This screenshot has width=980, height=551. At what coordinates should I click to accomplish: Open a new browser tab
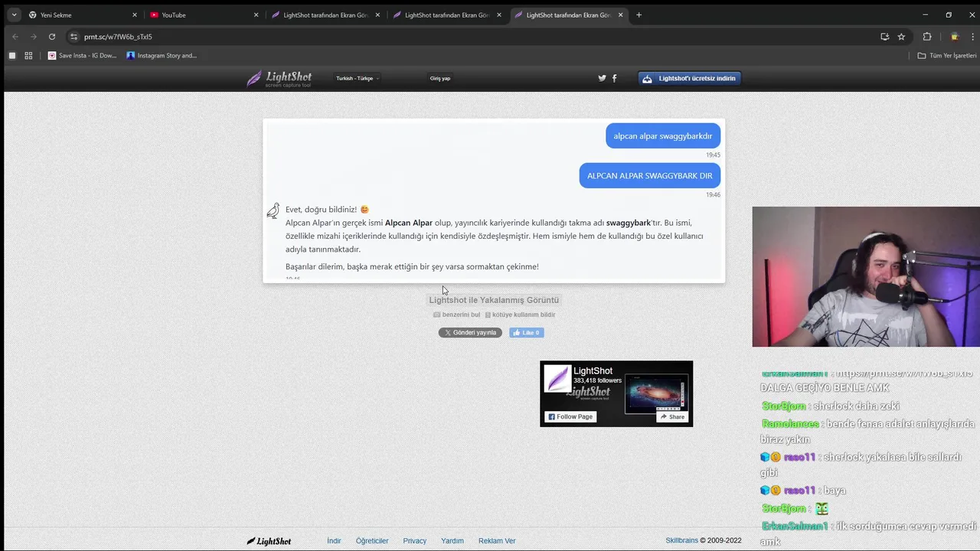pyautogui.click(x=639, y=15)
